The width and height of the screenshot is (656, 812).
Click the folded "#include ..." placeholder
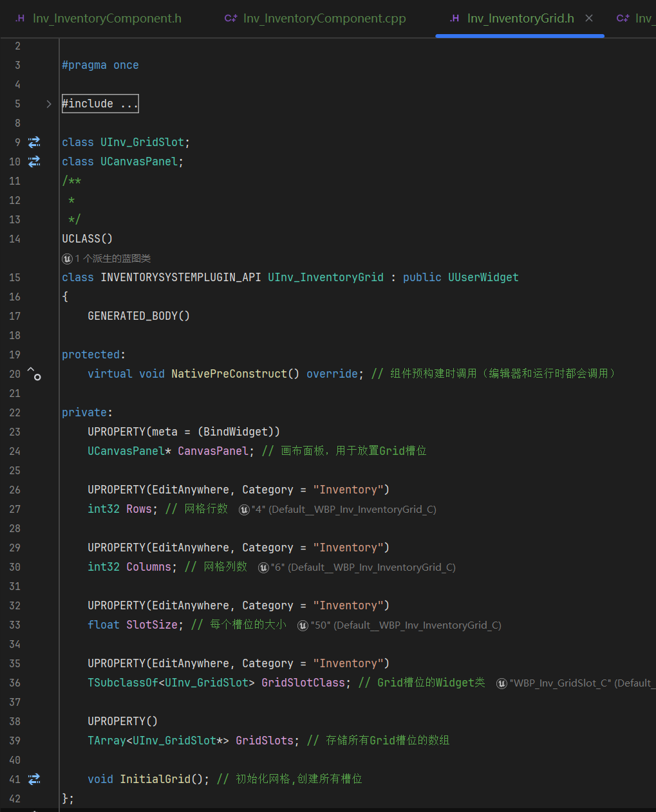[100, 104]
